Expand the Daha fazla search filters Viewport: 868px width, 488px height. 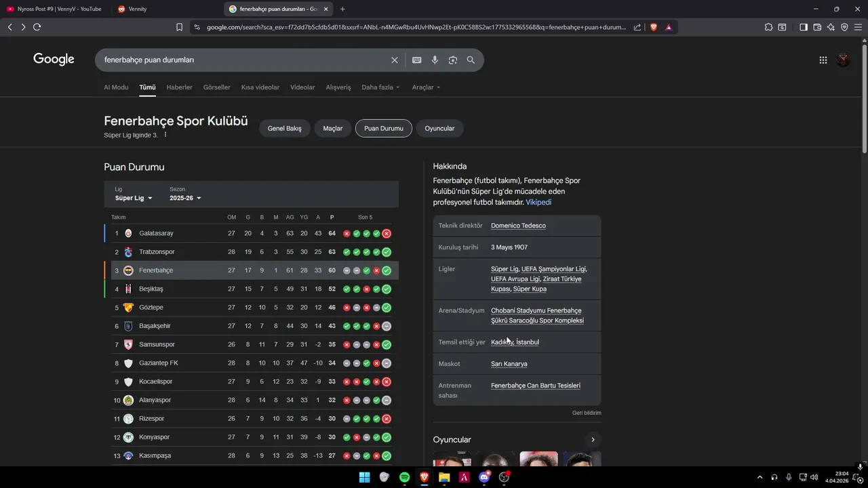[380, 87]
